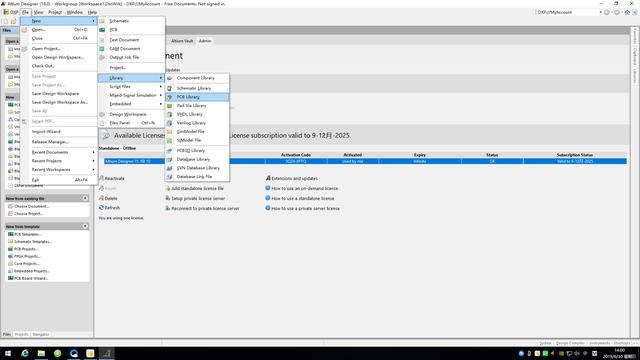Click the Refresh license icon
This screenshot has height=360, width=640.
click(x=101, y=208)
